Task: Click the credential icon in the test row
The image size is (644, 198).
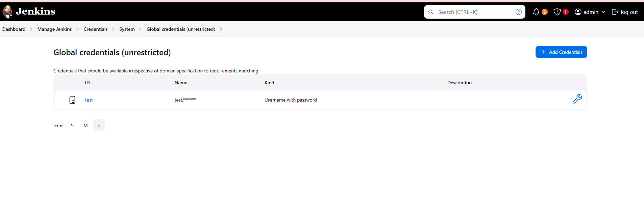Action: (x=72, y=100)
